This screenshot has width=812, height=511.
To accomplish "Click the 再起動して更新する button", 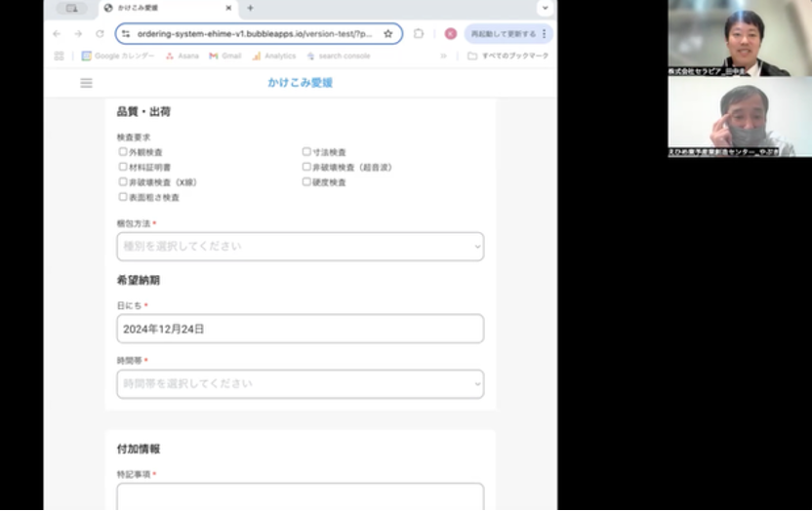I will (503, 33).
